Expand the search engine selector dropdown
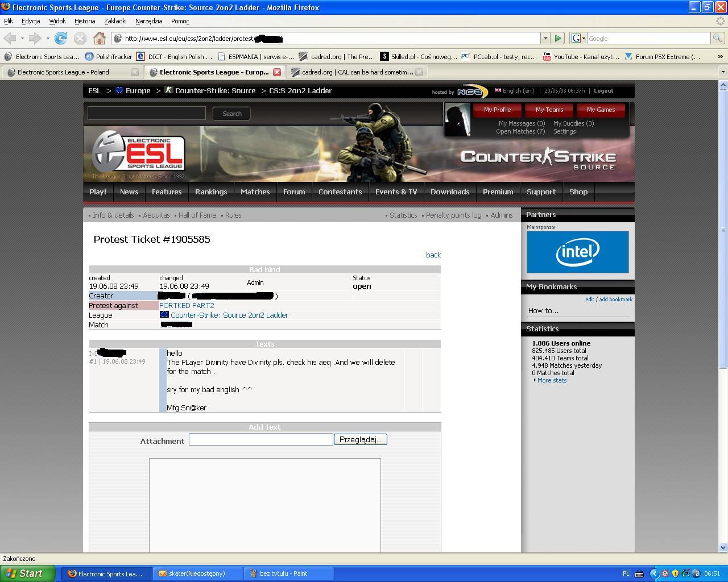The width and height of the screenshot is (728, 582). [x=578, y=39]
